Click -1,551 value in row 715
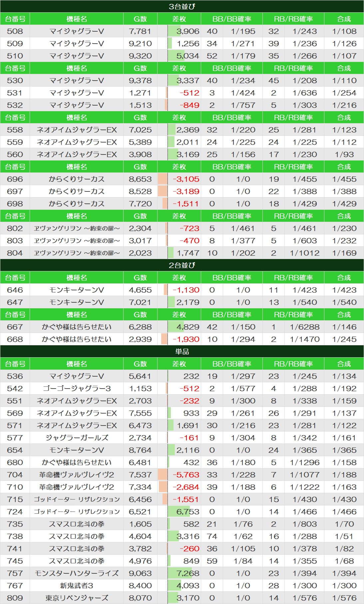 186,499
